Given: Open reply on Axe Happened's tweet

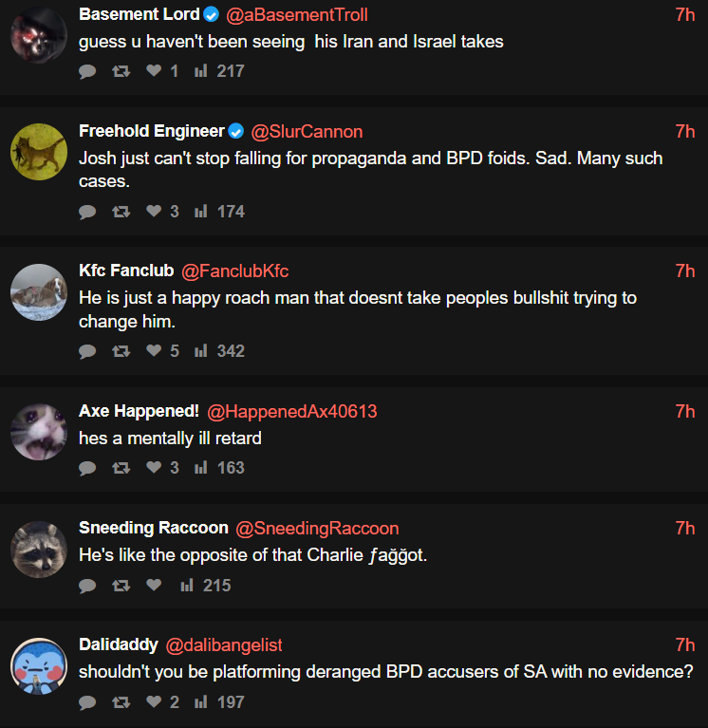Looking at the screenshot, I should (x=87, y=468).
